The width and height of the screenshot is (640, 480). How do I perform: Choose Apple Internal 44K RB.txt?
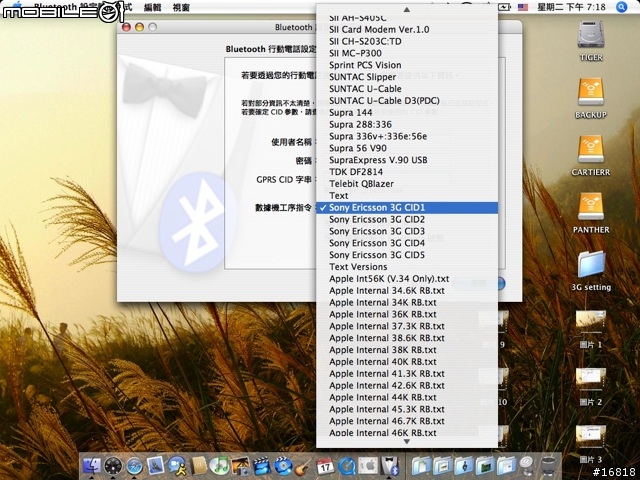click(x=407, y=397)
